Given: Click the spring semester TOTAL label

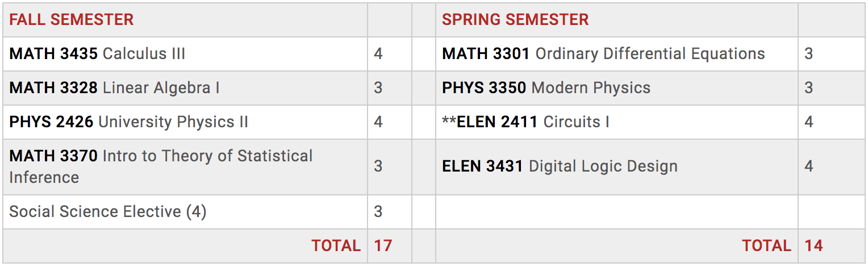Looking at the screenshot, I should click(x=766, y=245).
